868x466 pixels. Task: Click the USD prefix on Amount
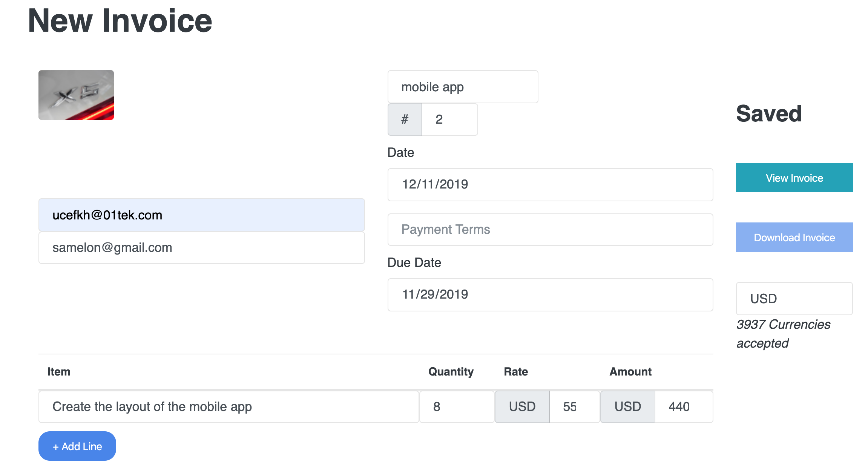point(628,407)
